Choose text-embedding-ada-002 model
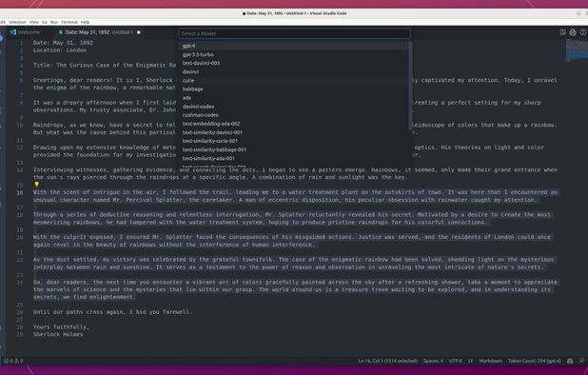 [x=294, y=124]
